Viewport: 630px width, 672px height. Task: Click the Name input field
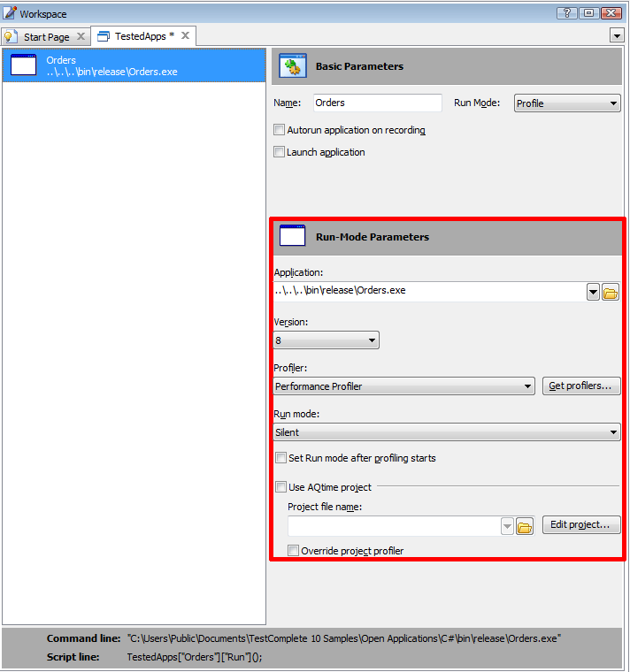click(378, 103)
